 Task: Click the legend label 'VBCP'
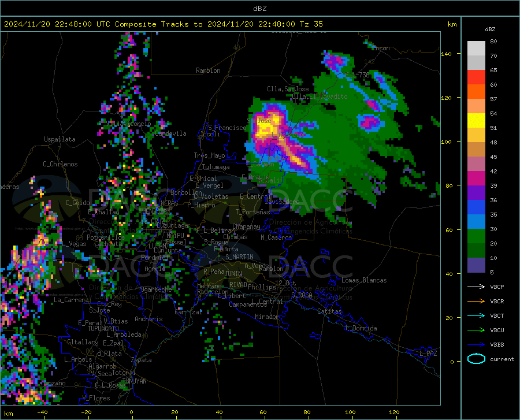click(497, 287)
